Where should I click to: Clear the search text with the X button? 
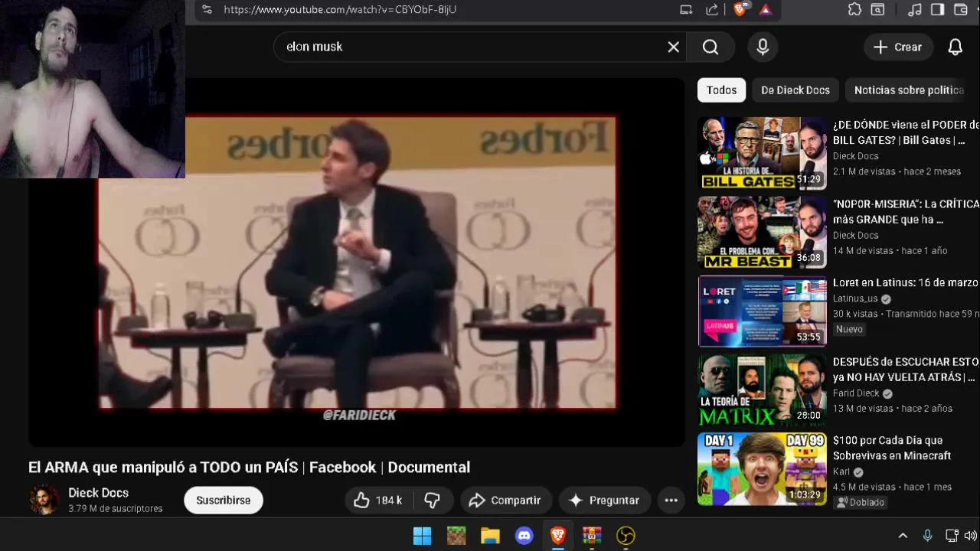pos(674,47)
